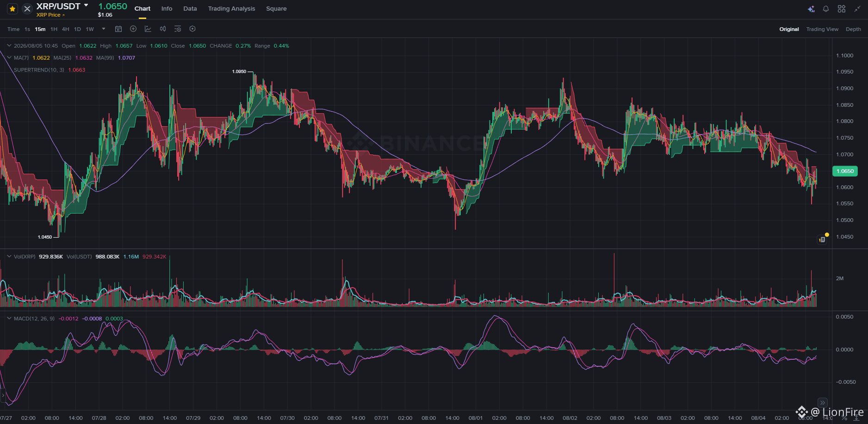Open the XRP Price link
The height and width of the screenshot is (424, 868).
(50, 15)
